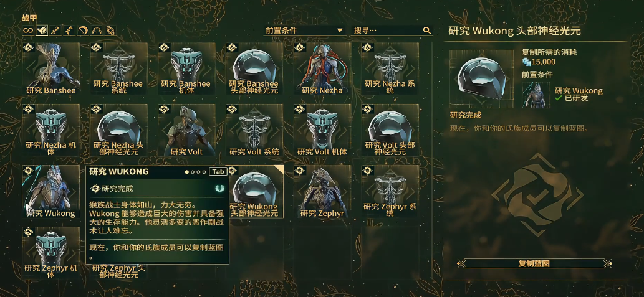Click the 复制蓝图 button
Screen dimensions: 644x297
[x=534, y=264]
